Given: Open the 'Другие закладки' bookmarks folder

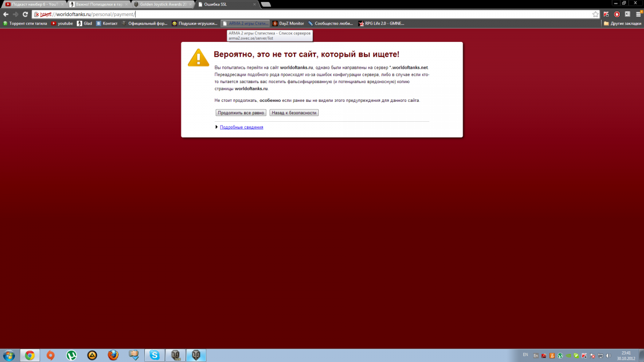Looking at the screenshot, I should [x=622, y=24].
